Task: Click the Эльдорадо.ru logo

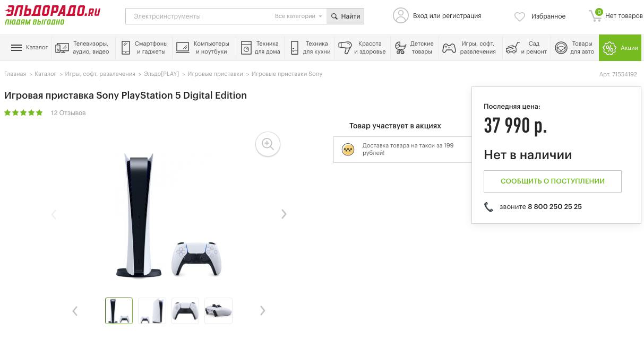Action: tap(53, 15)
